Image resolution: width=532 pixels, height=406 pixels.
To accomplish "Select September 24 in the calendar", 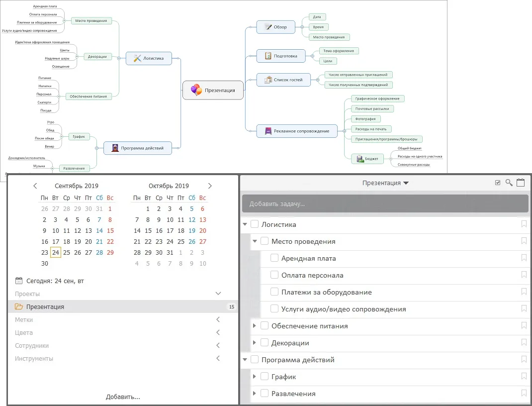I will click(x=56, y=252).
